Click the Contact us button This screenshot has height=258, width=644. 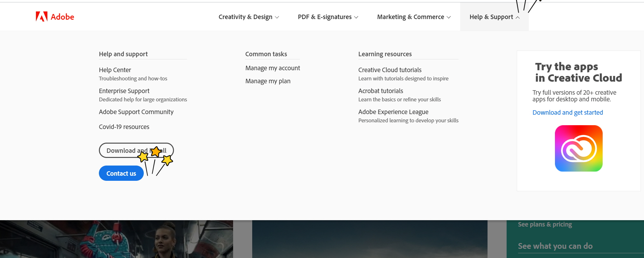(x=121, y=173)
